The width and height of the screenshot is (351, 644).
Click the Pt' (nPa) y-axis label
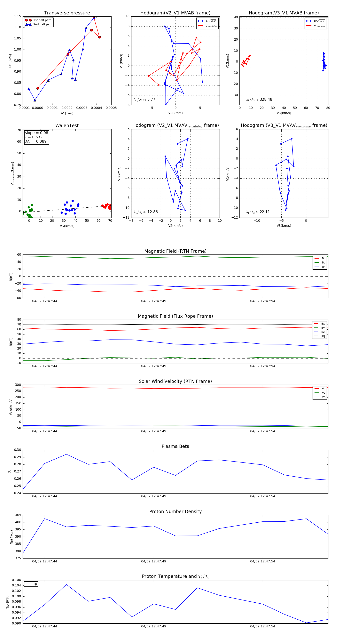tap(10, 61)
